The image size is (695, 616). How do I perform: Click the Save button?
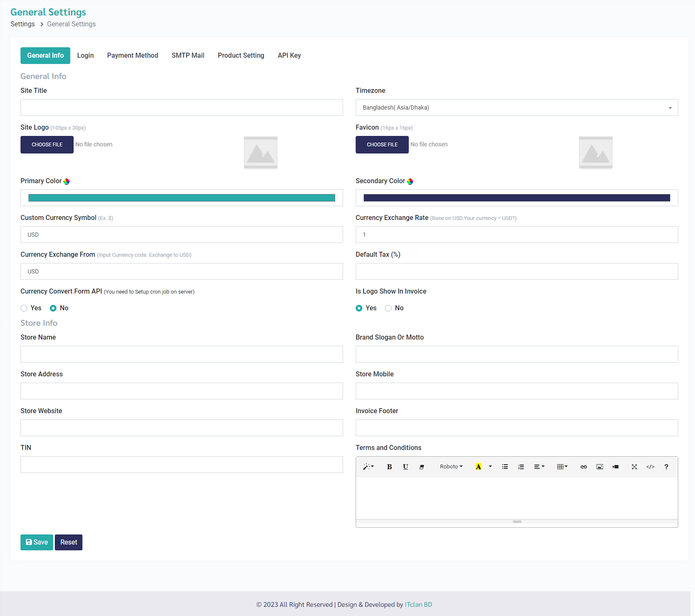(x=37, y=542)
